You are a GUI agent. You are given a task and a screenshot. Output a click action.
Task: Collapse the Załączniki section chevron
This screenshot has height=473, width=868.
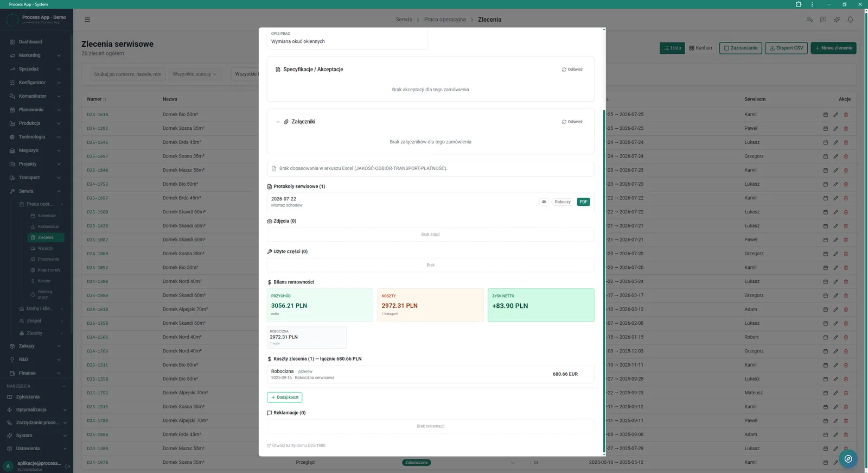tap(278, 122)
